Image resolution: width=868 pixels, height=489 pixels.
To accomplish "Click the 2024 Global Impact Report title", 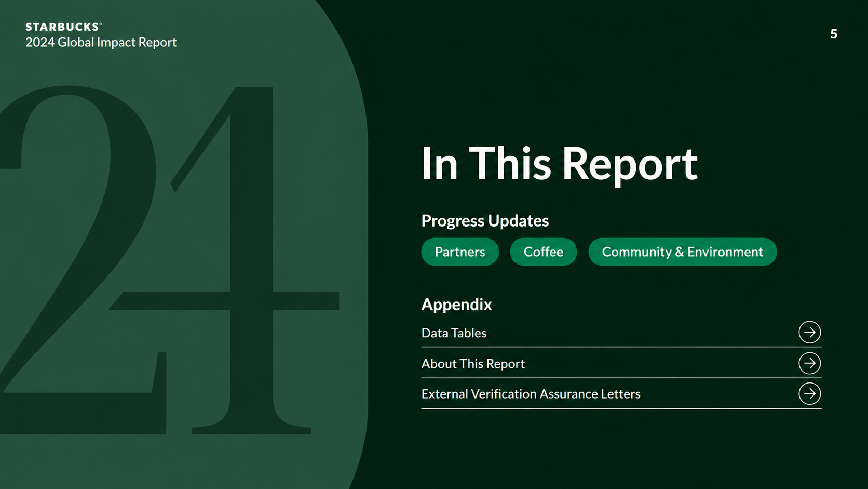I will pyautogui.click(x=101, y=43).
